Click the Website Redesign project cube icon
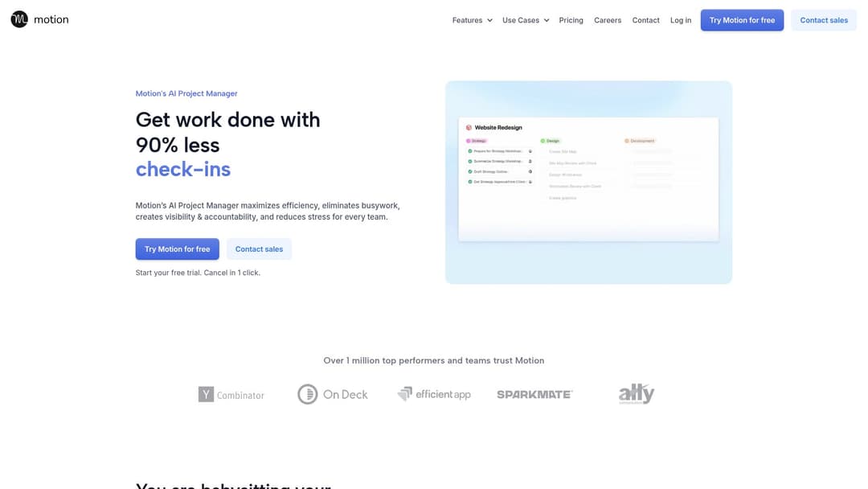The height and width of the screenshot is (489, 868). point(469,127)
